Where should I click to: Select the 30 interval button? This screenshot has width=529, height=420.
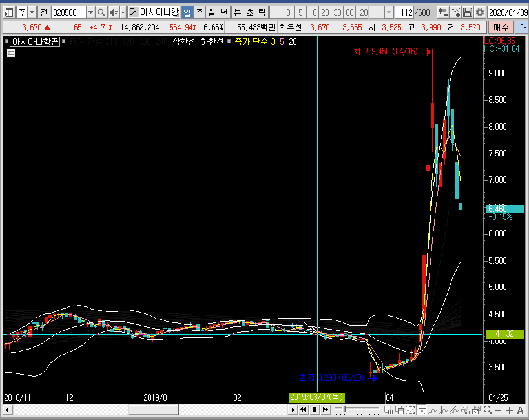click(x=337, y=13)
